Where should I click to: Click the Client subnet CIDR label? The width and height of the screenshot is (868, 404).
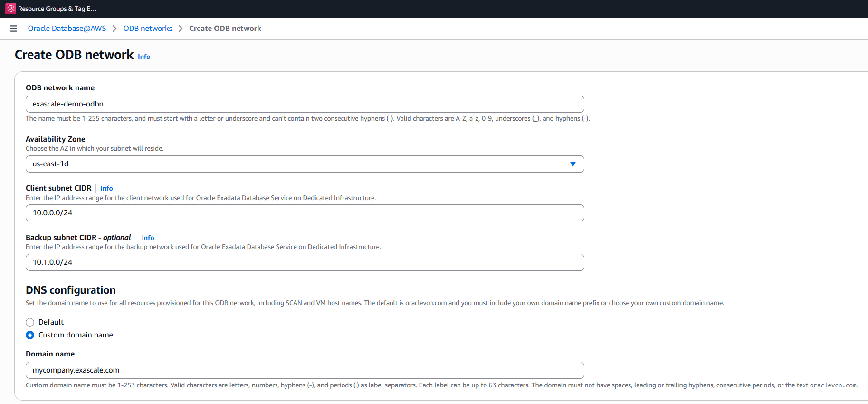58,188
